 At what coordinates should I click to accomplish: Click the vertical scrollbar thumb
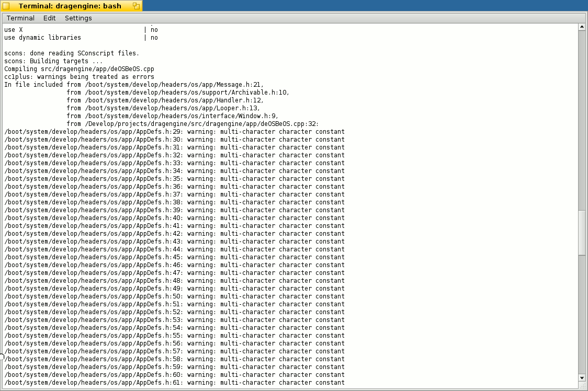tap(582, 233)
